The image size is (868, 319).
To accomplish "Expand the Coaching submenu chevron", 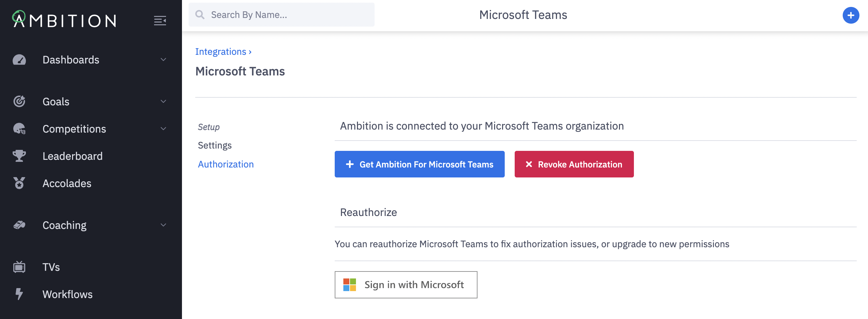I will click(x=163, y=225).
